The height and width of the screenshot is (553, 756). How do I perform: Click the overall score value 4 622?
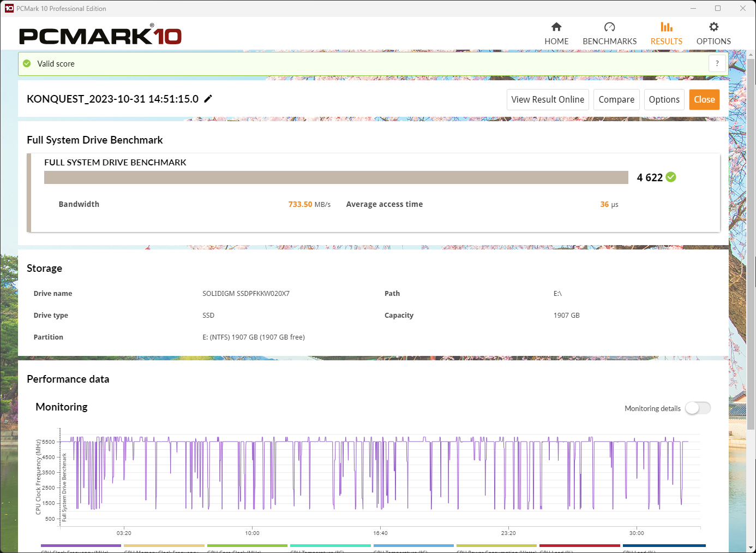point(650,177)
